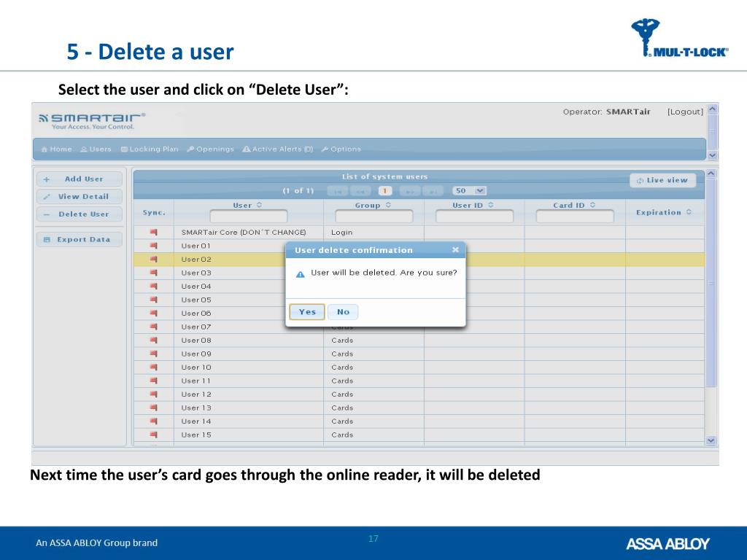Confirm deletion with the Yes button
Image resolution: width=747 pixels, height=560 pixels.
coord(307,312)
